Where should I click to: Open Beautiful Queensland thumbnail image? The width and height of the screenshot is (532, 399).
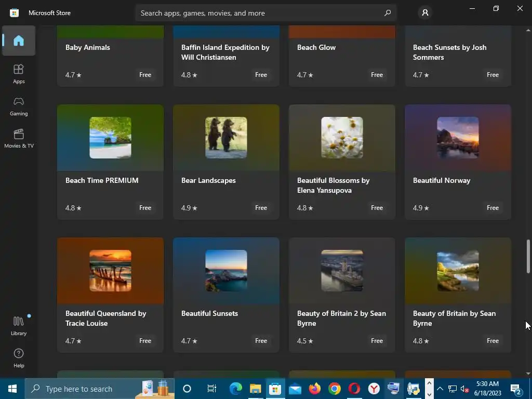pyautogui.click(x=110, y=271)
